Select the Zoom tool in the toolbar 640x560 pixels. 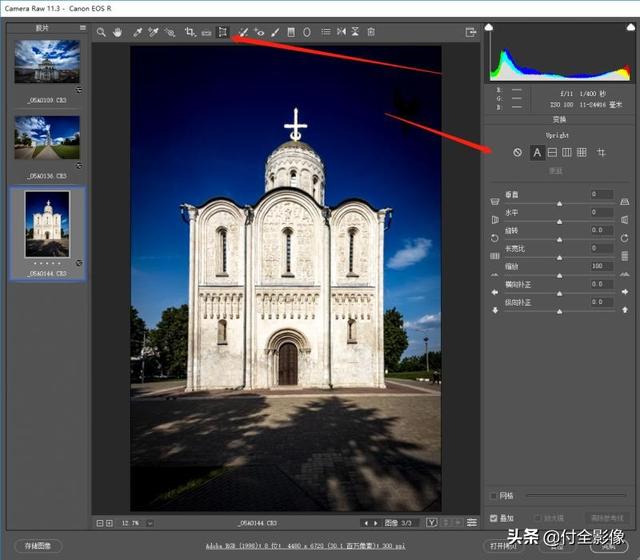click(101, 32)
